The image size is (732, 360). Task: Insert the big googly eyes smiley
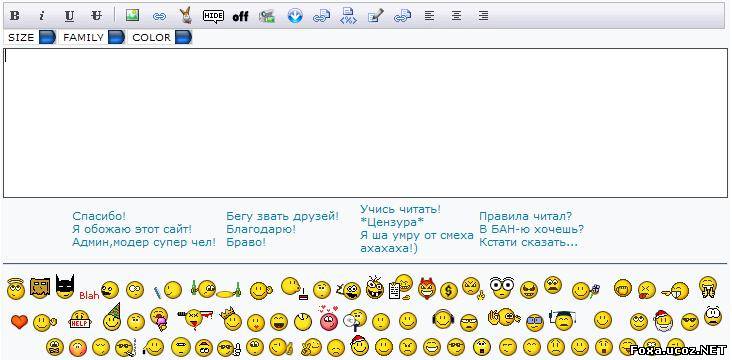pos(502,288)
